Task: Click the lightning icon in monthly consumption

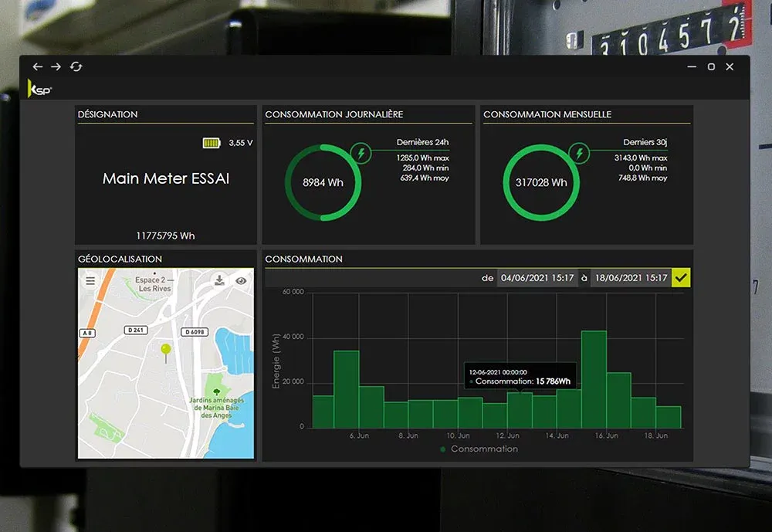Action: (579, 153)
